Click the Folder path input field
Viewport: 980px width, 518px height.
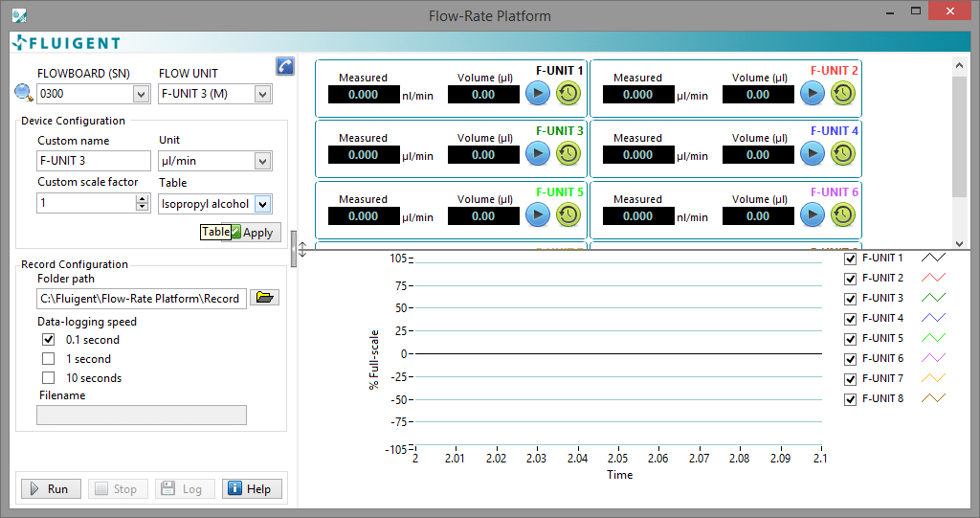142,299
